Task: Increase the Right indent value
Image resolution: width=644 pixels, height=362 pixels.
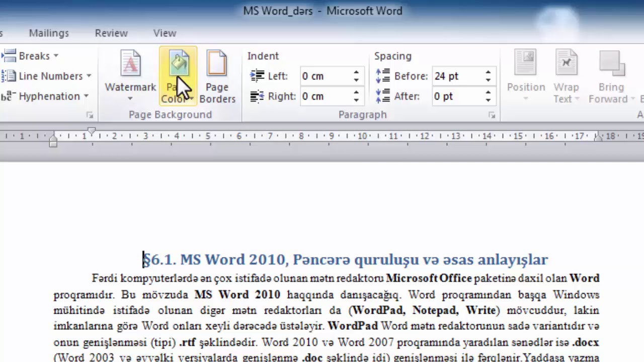Action: [356, 93]
